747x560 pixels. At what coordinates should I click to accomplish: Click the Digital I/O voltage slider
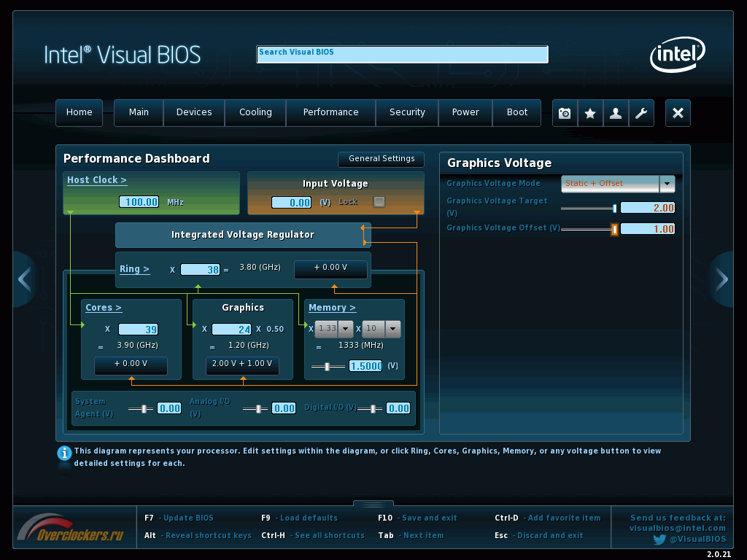tap(369, 408)
